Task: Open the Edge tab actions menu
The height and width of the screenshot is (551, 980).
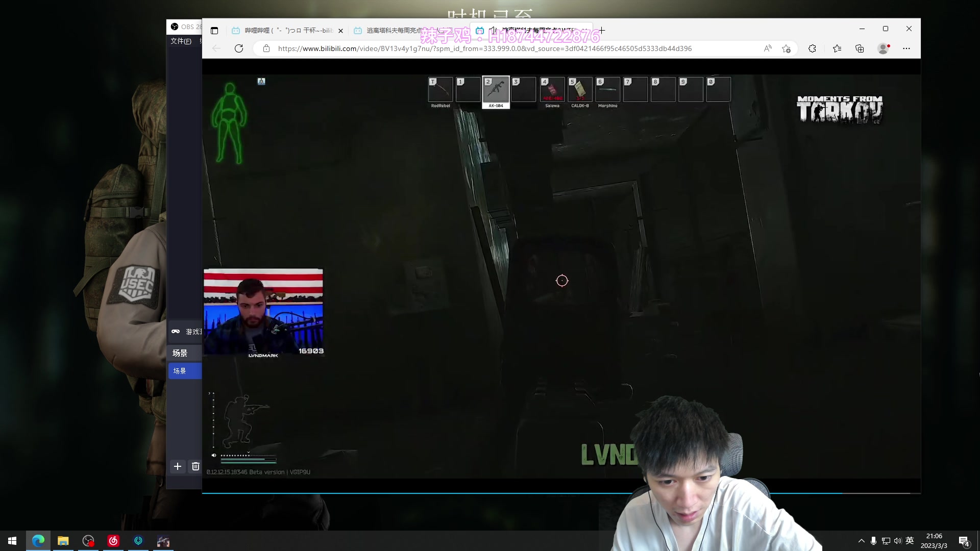Action: pyautogui.click(x=214, y=31)
